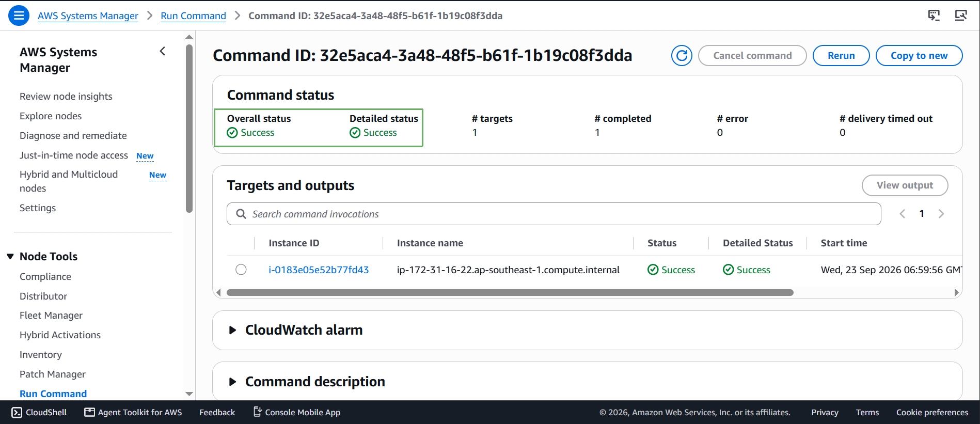Screen dimensions: 980x424
Task: Open instance link i-0183e05e52b77fd43
Action: (x=319, y=270)
